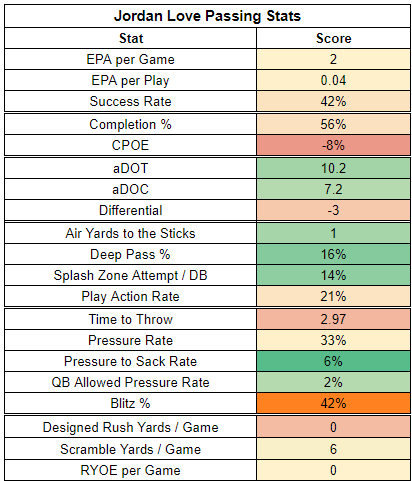Click the EPA per Game label cell
412x481 pixels.
pos(131,59)
